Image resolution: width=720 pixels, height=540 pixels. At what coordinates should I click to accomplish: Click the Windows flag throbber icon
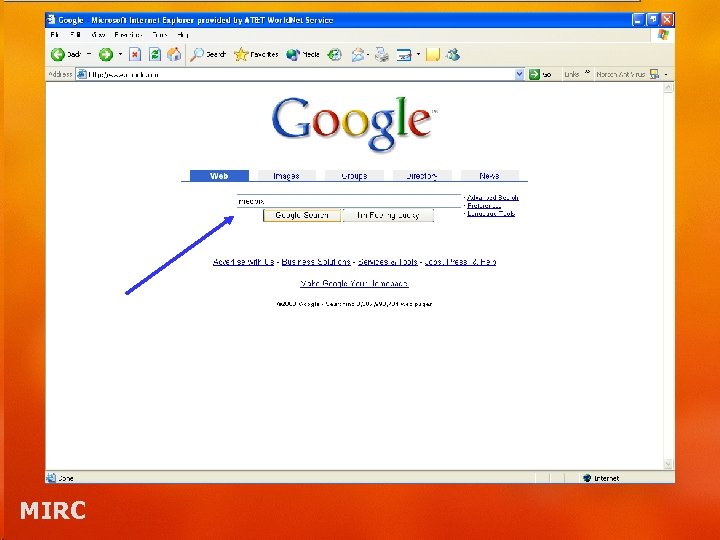pyautogui.click(x=663, y=35)
